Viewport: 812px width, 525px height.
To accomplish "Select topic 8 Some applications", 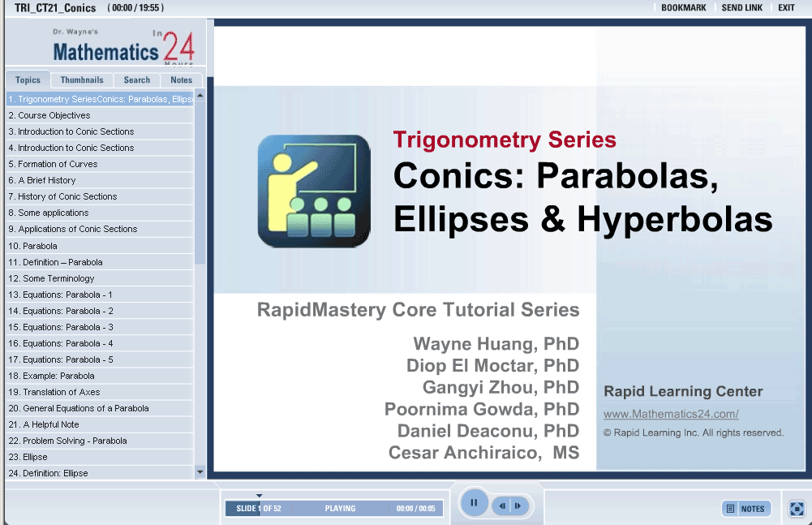I will (x=100, y=213).
